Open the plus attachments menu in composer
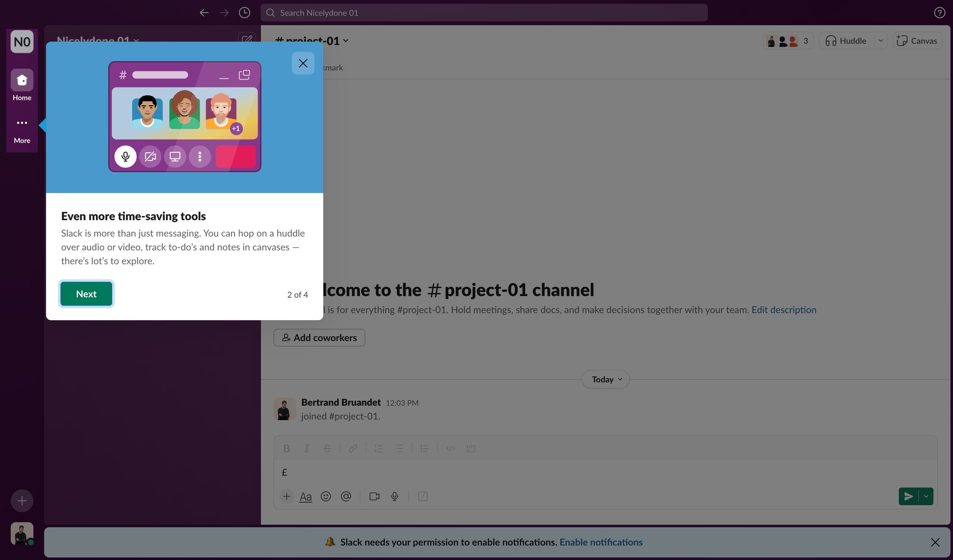The width and height of the screenshot is (953, 560). (287, 496)
